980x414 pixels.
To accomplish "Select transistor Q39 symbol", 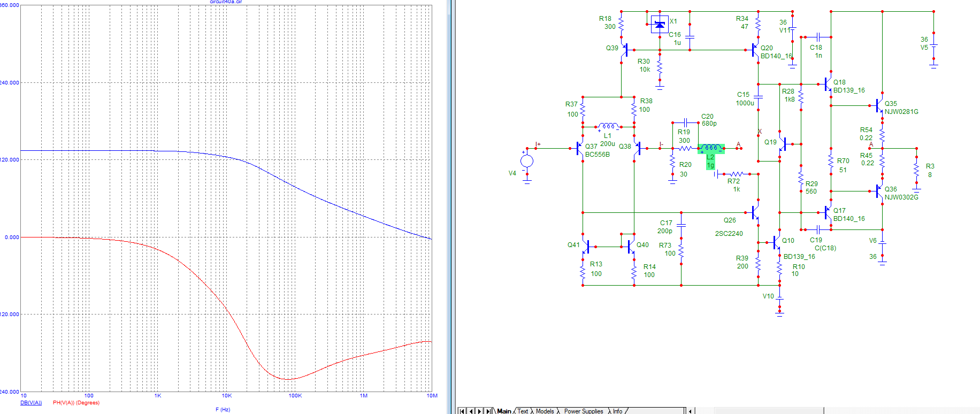I will (x=625, y=50).
